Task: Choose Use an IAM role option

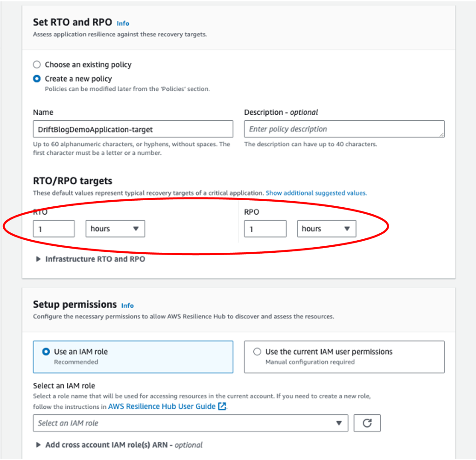Action: (x=133, y=356)
